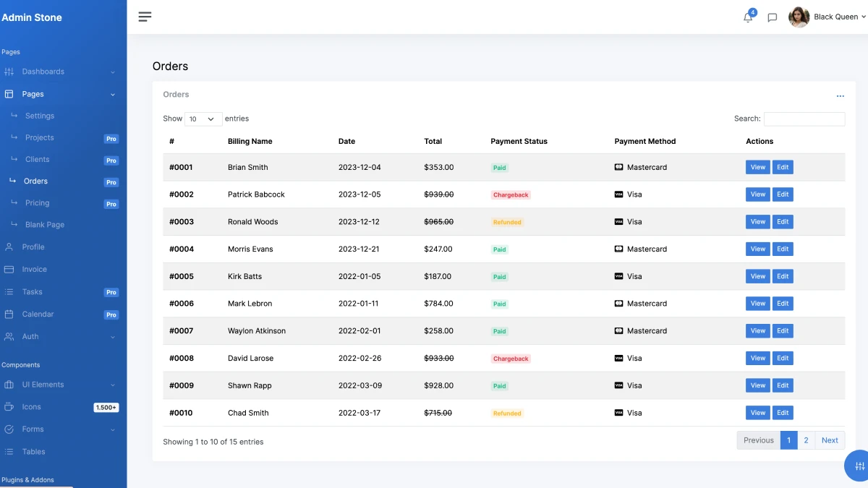Edit order #0010 for Chad Smith
Image resolution: width=868 pixels, height=488 pixels.
click(783, 413)
